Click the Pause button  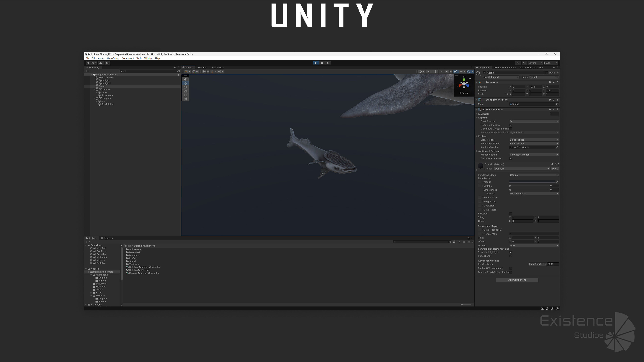tap(322, 63)
